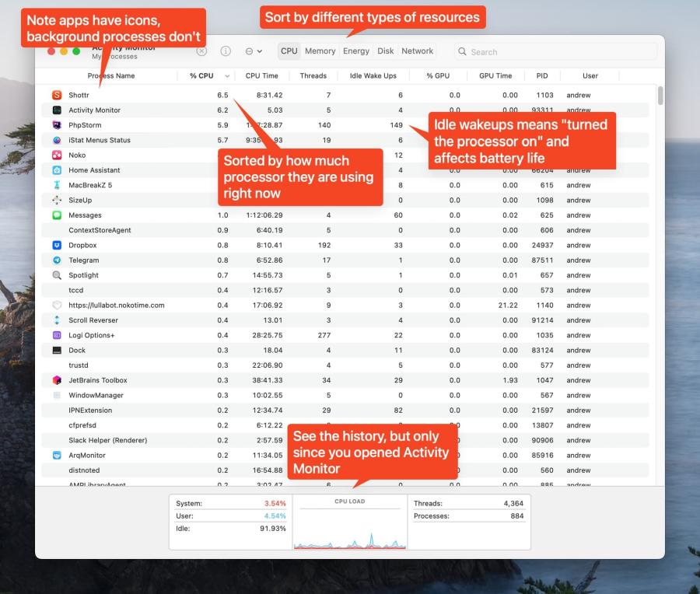
Task: Sort by the CPU Time column header
Action: (x=261, y=76)
